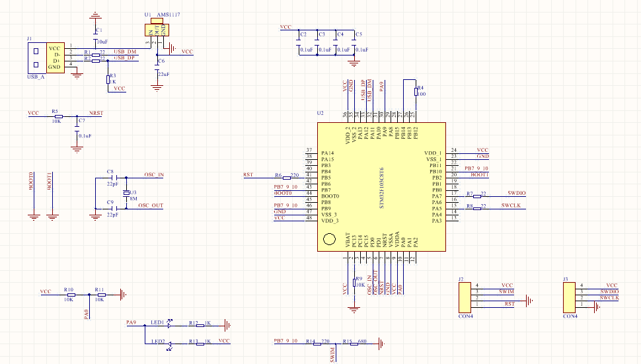Select resistor R1 on the D- line
This screenshot has height=364, width=641.
pyautogui.click(x=96, y=55)
